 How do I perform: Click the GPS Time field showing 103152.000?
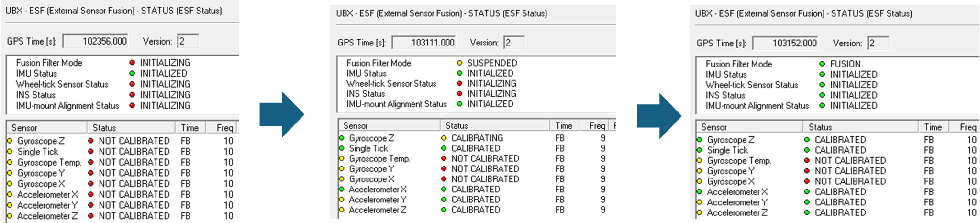785,43
